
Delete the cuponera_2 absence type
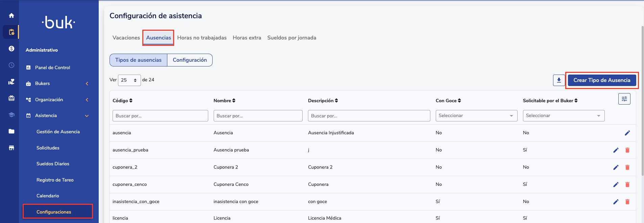(627, 167)
